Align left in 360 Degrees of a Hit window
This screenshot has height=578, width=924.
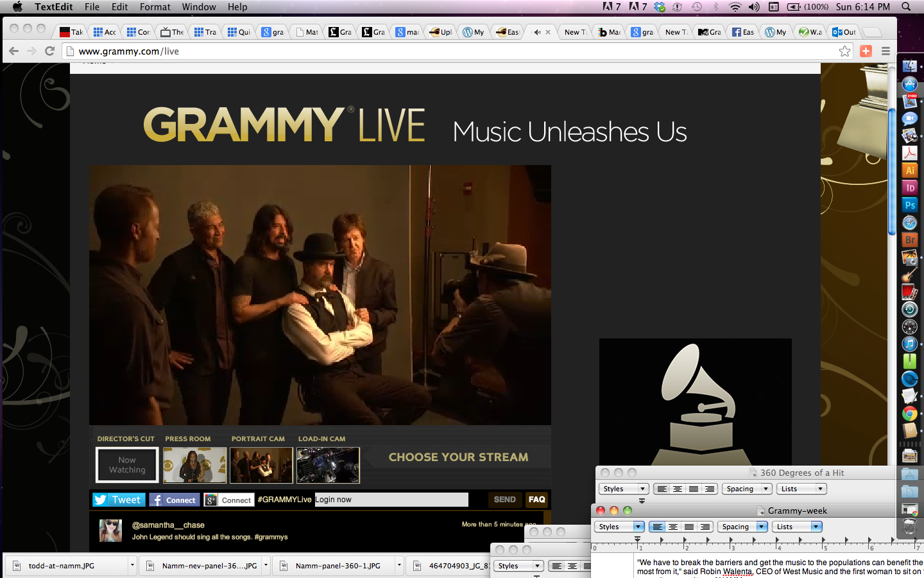(662, 489)
